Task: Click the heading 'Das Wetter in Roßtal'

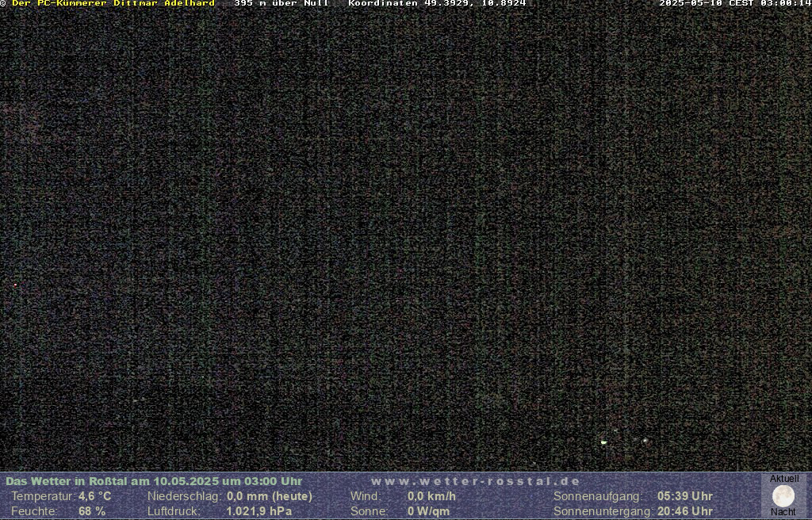Action: pyautogui.click(x=67, y=481)
